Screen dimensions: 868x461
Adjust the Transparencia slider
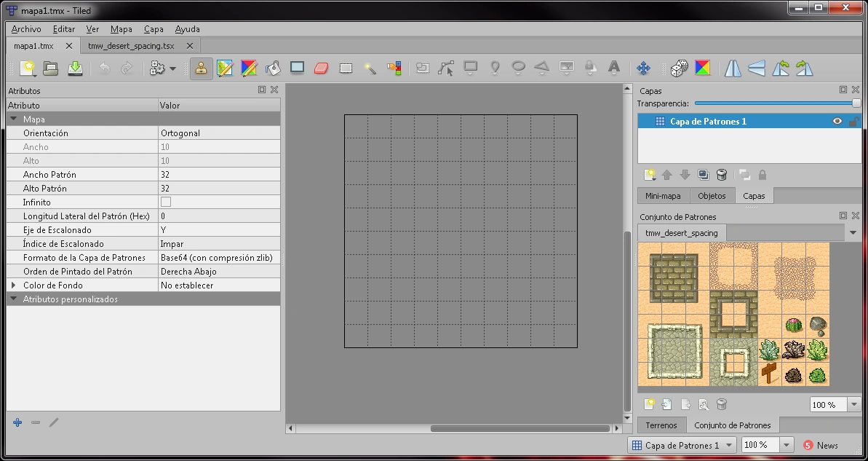coord(856,103)
